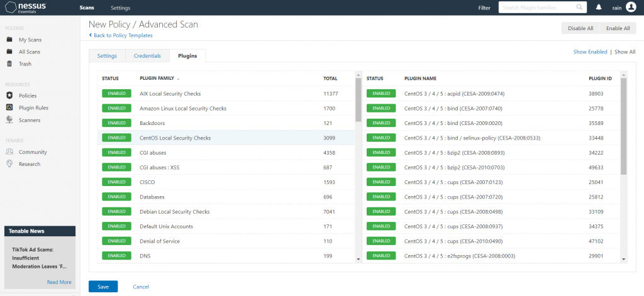The image size is (644, 296).
Task: Open the Settings top menu
Action: click(120, 8)
